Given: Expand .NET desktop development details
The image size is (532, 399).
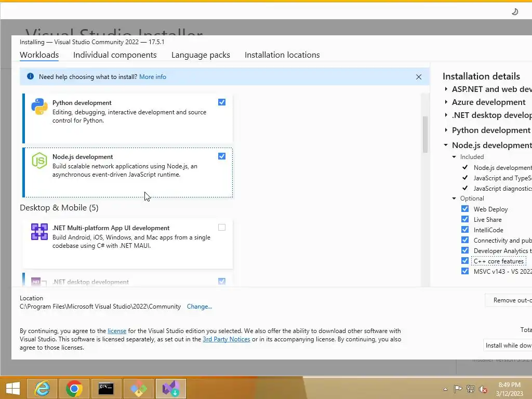Looking at the screenshot, I should pyautogui.click(x=446, y=115).
